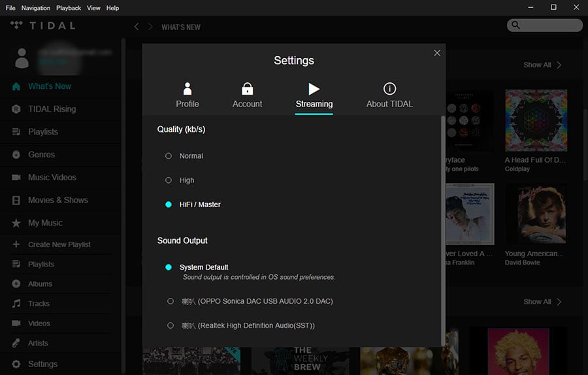Click the What's New home icon
The height and width of the screenshot is (375, 588).
point(16,86)
